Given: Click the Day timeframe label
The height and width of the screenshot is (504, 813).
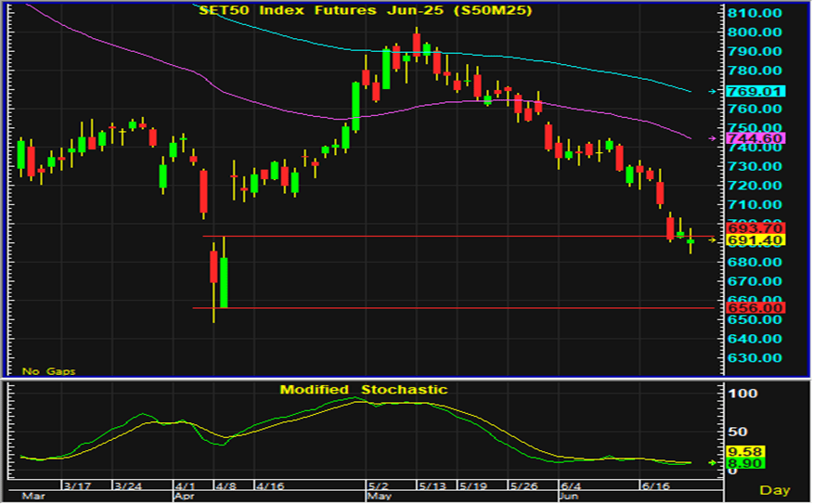Looking at the screenshot, I should (775, 489).
